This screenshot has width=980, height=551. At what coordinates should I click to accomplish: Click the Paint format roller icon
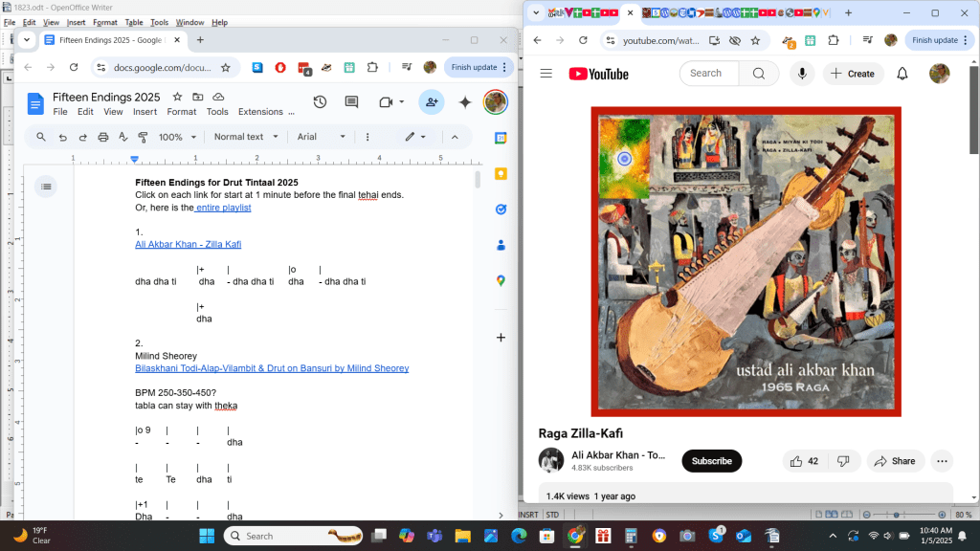coord(145,137)
